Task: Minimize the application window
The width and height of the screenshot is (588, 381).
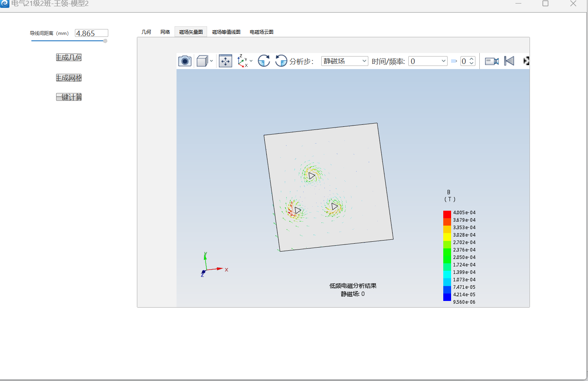Action: click(518, 4)
